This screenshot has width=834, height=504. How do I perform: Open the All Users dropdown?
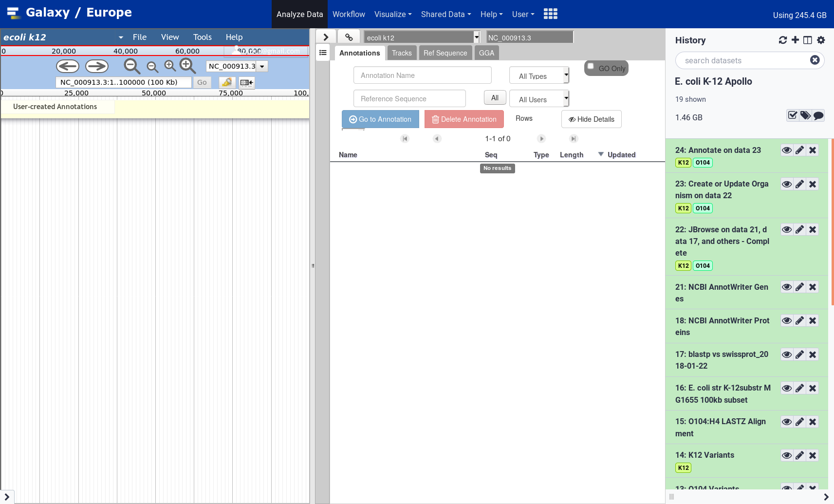pyautogui.click(x=539, y=99)
